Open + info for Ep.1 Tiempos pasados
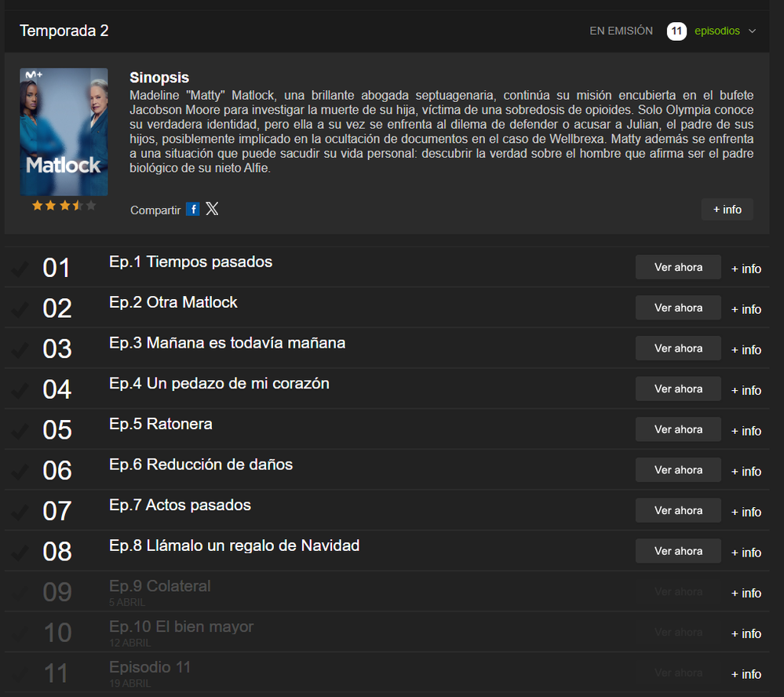Viewport: 784px width, 697px height. pos(746,268)
